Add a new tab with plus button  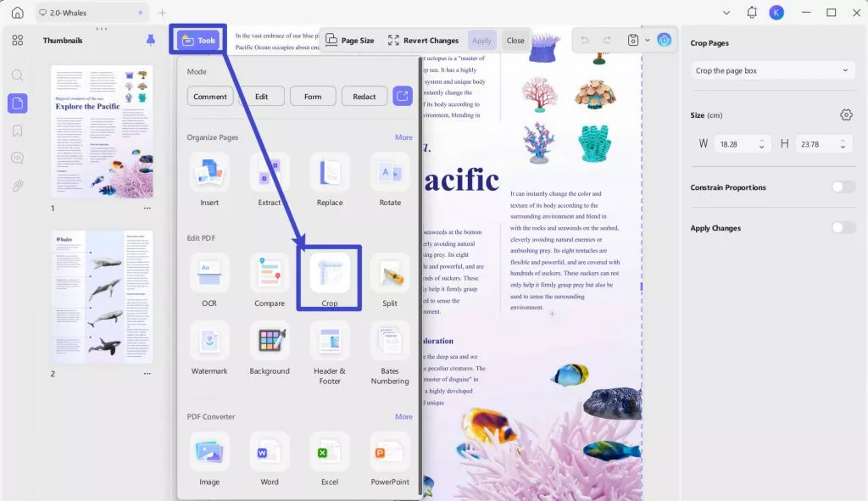(x=162, y=12)
